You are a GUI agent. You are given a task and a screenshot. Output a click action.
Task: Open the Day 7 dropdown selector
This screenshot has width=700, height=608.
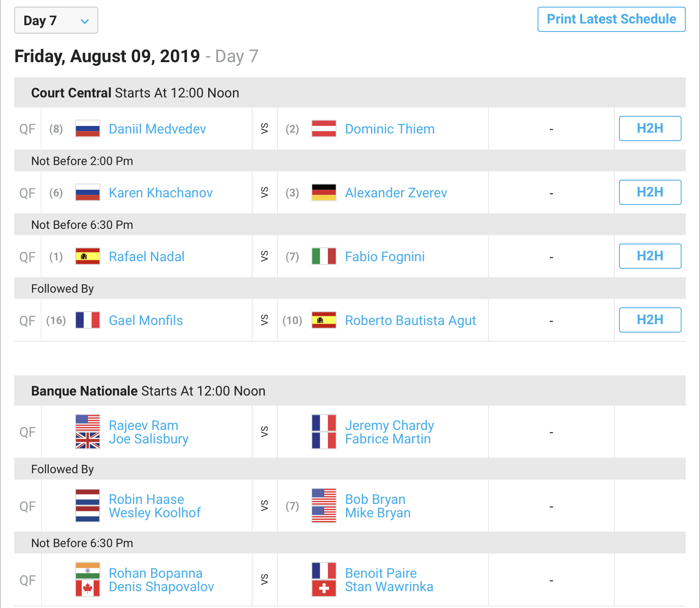pyautogui.click(x=56, y=20)
